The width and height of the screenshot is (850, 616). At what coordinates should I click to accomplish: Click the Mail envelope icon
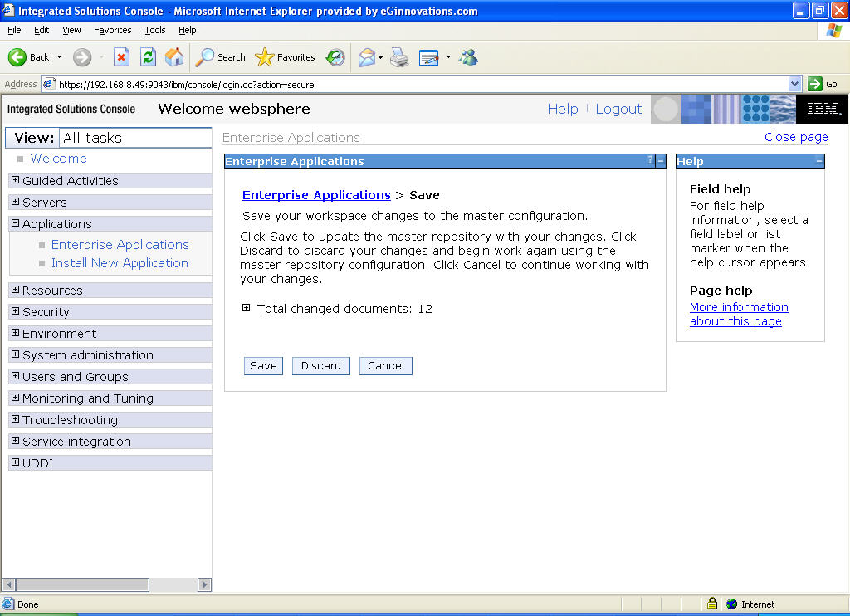pyautogui.click(x=367, y=57)
